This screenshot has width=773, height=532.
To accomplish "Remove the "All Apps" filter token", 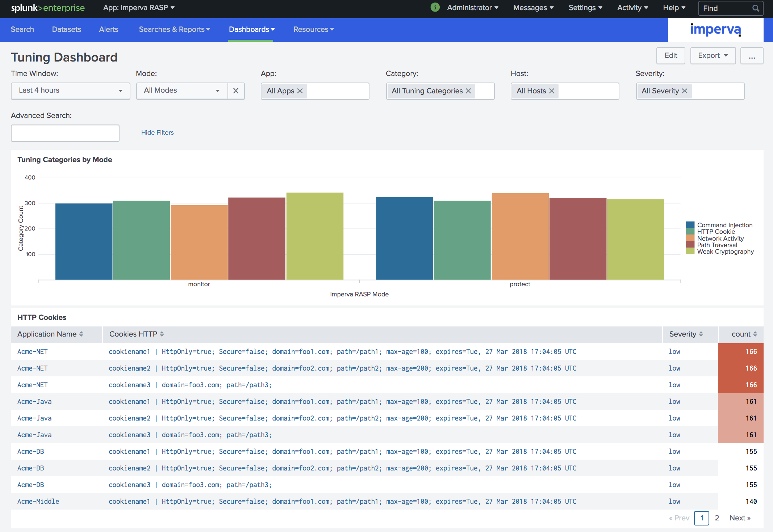I will pos(300,91).
